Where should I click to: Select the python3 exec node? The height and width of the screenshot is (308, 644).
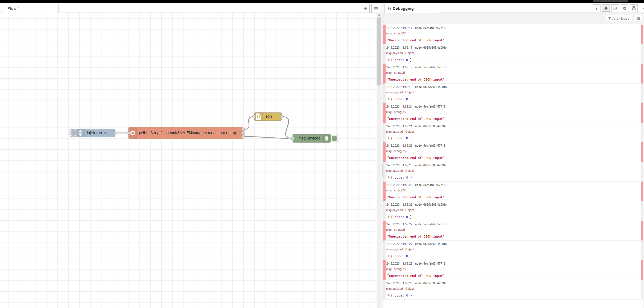click(186, 133)
